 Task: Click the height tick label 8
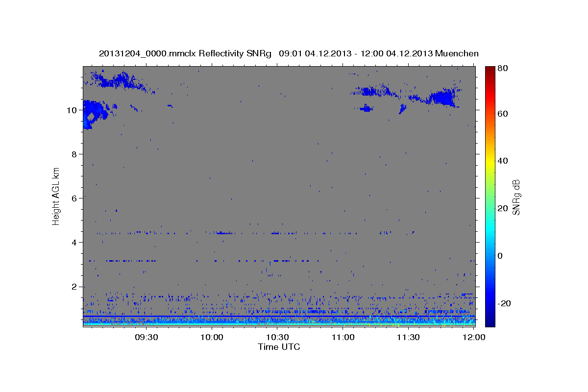[x=73, y=154]
